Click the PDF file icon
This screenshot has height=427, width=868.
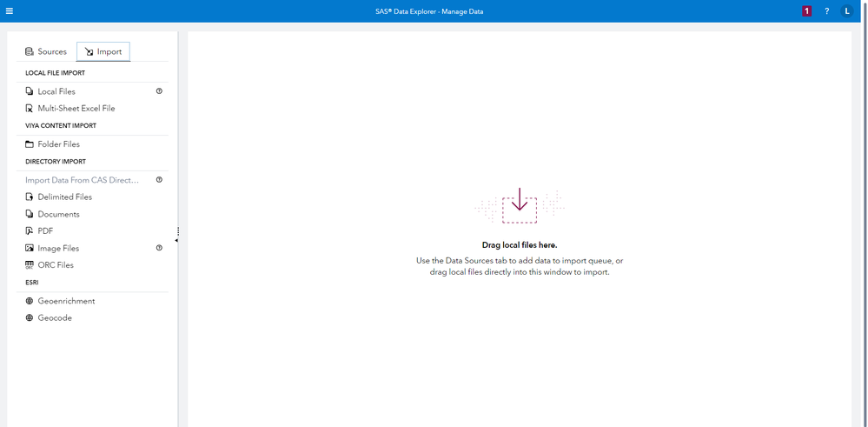tap(30, 231)
